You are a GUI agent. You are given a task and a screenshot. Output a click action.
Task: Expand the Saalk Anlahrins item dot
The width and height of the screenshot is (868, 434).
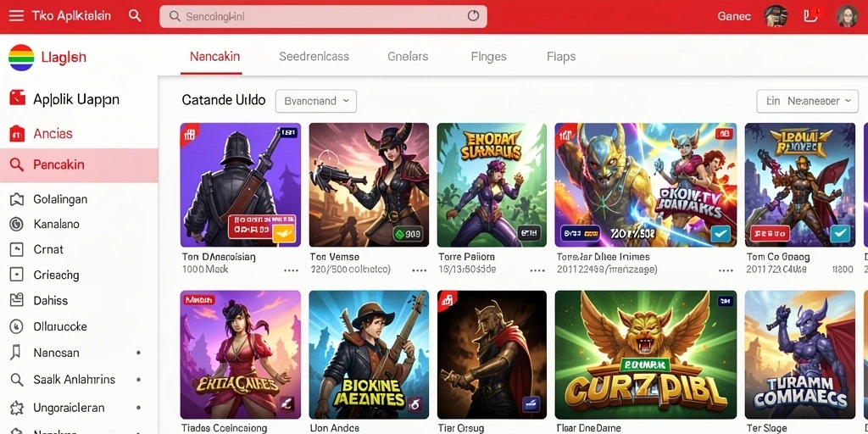pyautogui.click(x=138, y=380)
